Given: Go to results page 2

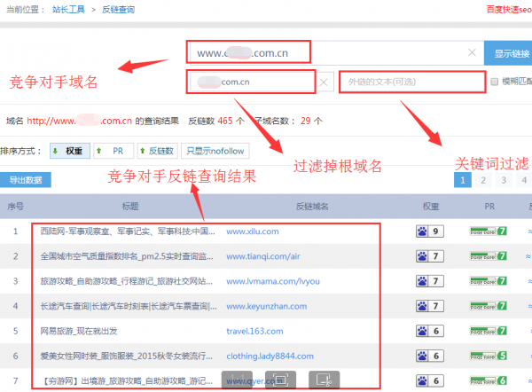Looking at the screenshot, I should [484, 180].
